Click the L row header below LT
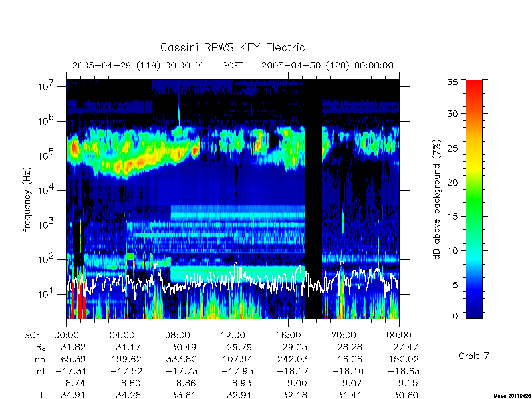Screen dimensions: 532x399 point(43,395)
